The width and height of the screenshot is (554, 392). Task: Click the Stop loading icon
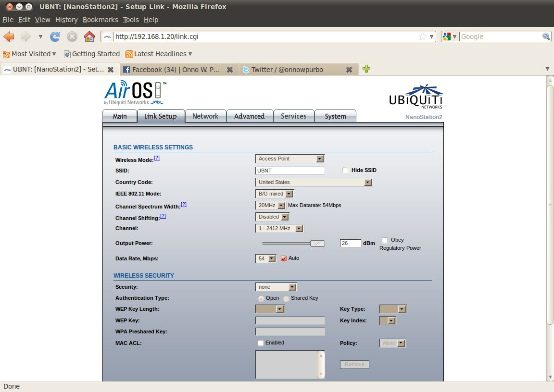(72, 37)
